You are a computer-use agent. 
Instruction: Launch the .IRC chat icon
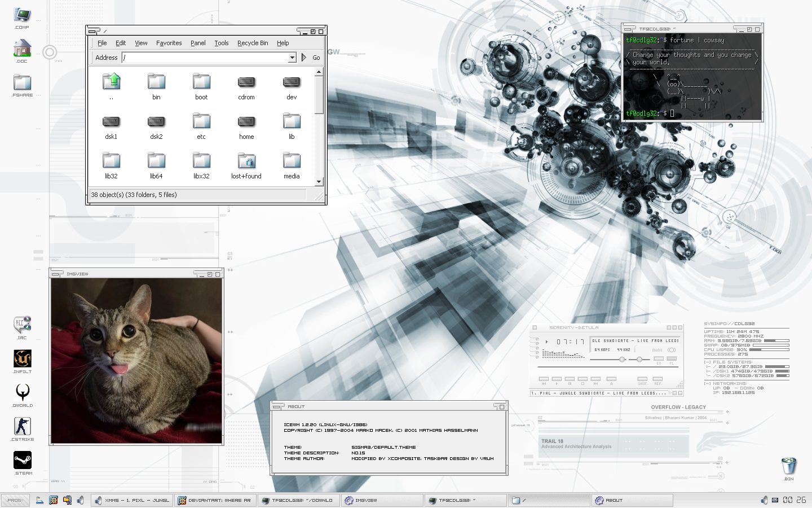tap(22, 324)
